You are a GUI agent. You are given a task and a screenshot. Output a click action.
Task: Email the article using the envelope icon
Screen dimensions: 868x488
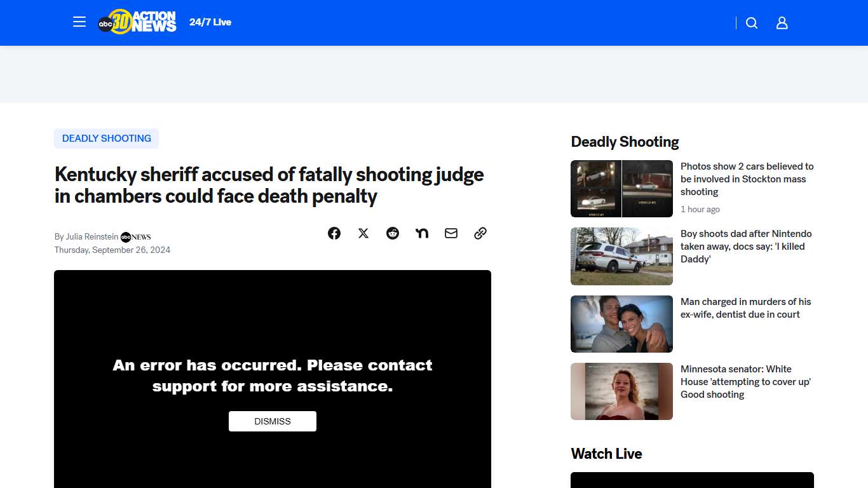[451, 233]
